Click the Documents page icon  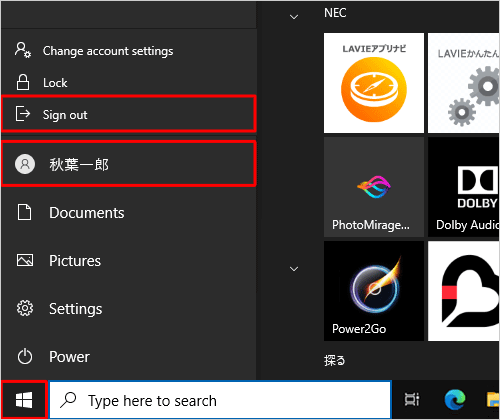pyautogui.click(x=25, y=212)
